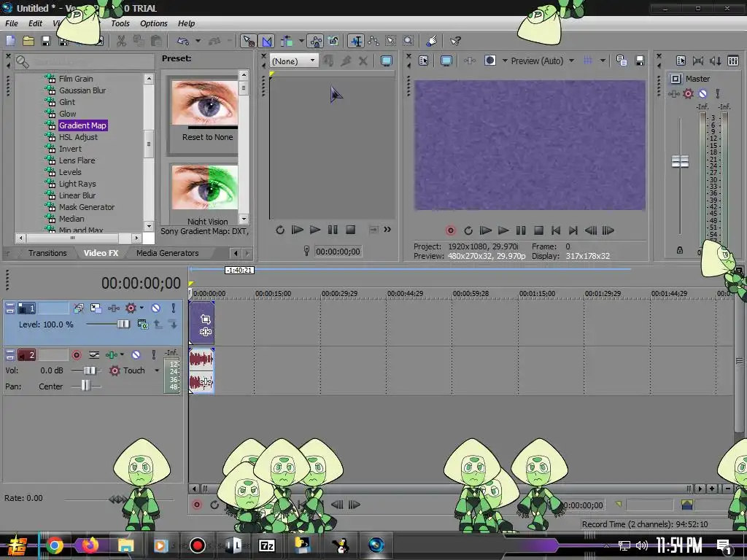Toggle Ignore Event Grouping lock icon

pyautogui.click(x=333, y=41)
